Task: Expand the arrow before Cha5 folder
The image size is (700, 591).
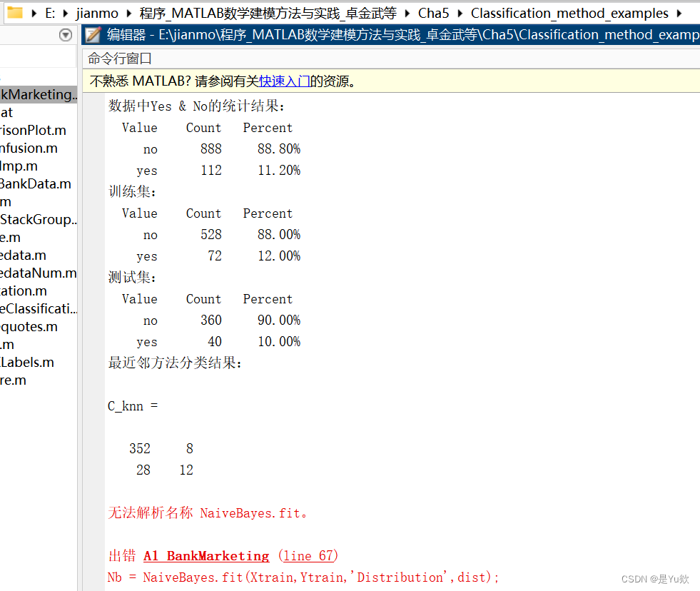Action: click(407, 14)
